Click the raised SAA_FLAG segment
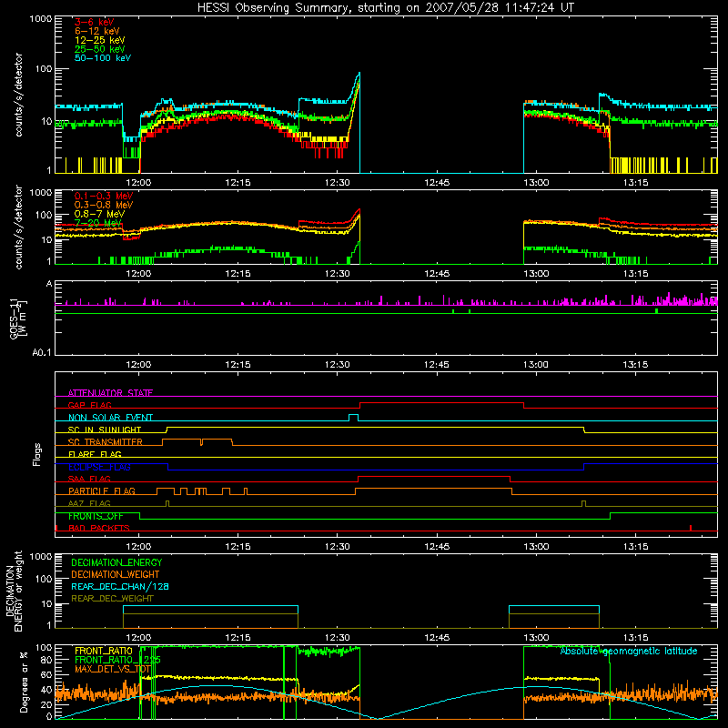 tap(434, 477)
